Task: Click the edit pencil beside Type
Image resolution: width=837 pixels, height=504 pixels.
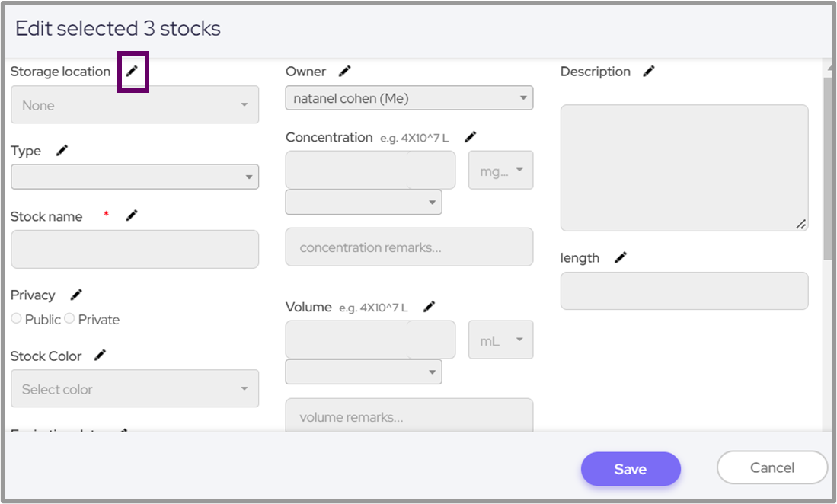Action: click(62, 151)
